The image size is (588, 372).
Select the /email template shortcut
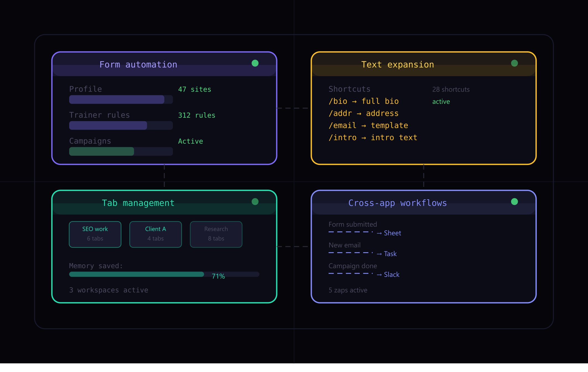(x=368, y=125)
